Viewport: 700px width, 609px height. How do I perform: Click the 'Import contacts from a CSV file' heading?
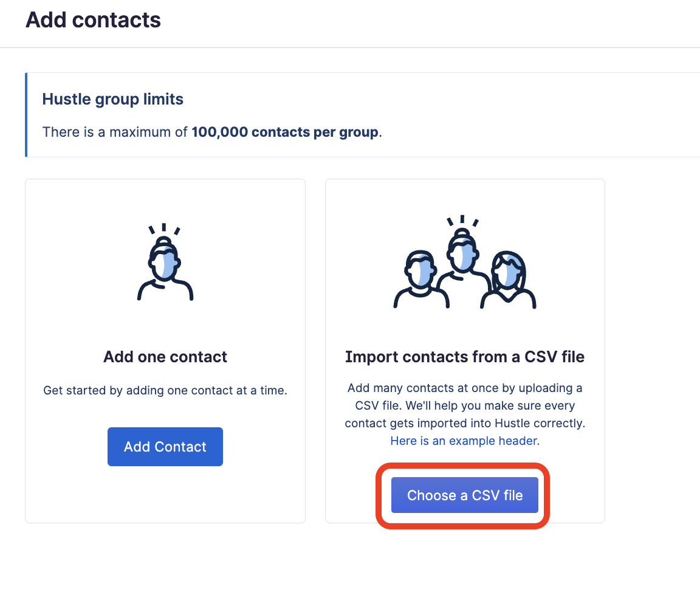pos(465,357)
